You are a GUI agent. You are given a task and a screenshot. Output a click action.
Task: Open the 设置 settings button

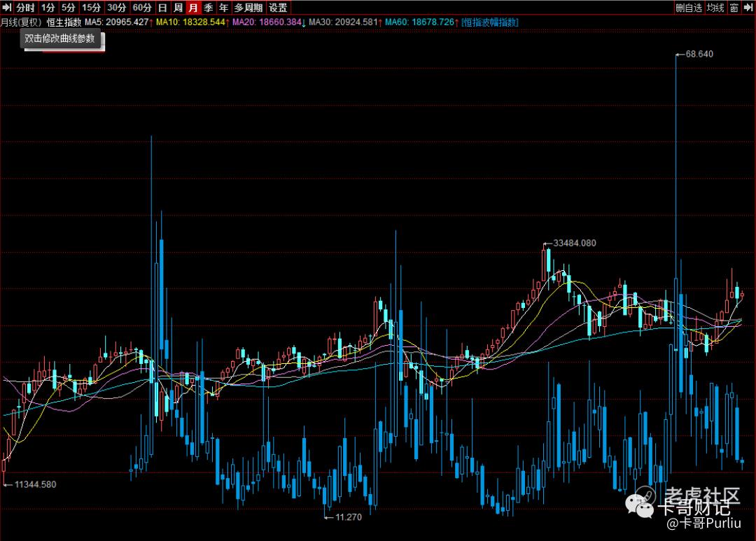pyautogui.click(x=278, y=7)
